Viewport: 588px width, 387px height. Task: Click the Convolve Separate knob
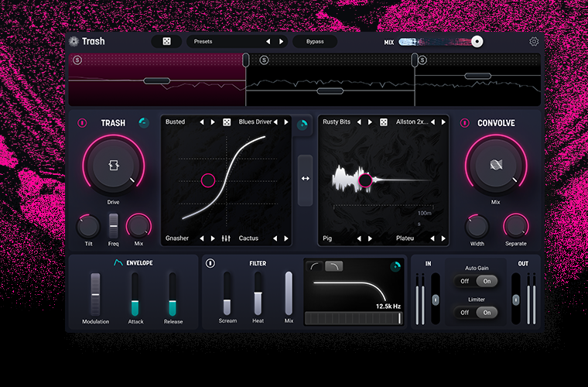pos(515,227)
